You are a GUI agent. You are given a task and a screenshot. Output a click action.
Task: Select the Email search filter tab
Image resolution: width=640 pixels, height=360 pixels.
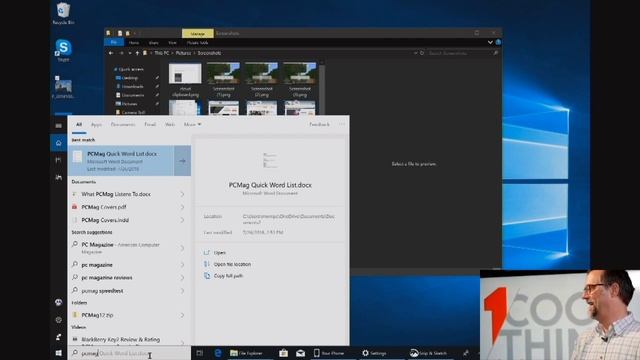150,124
